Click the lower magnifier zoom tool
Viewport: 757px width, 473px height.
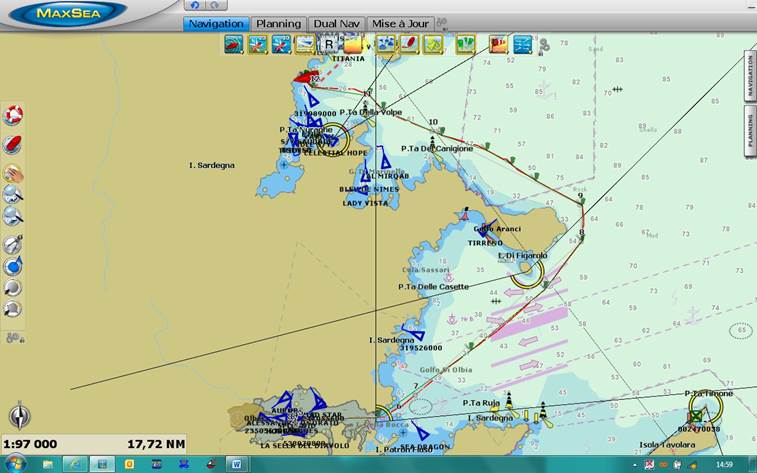point(14,215)
